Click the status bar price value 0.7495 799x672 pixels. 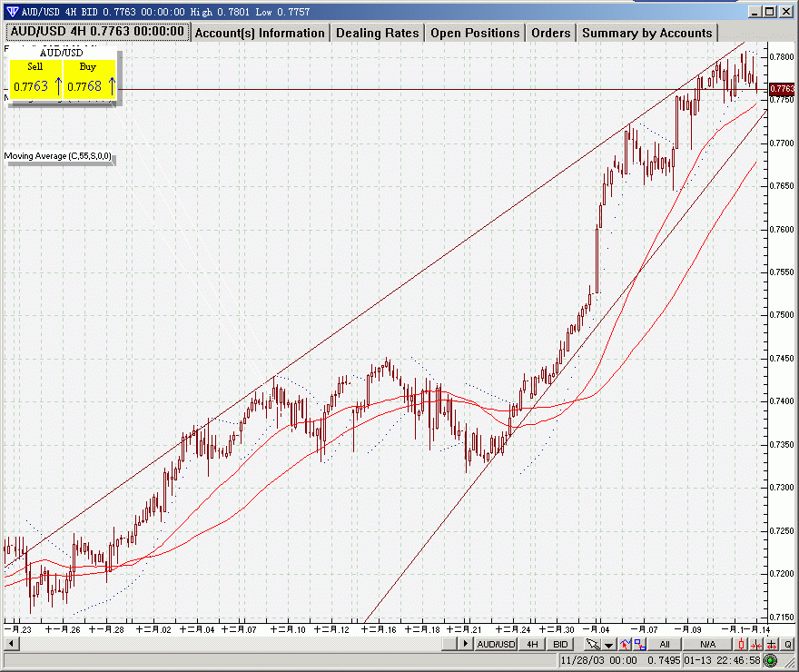coord(664,660)
